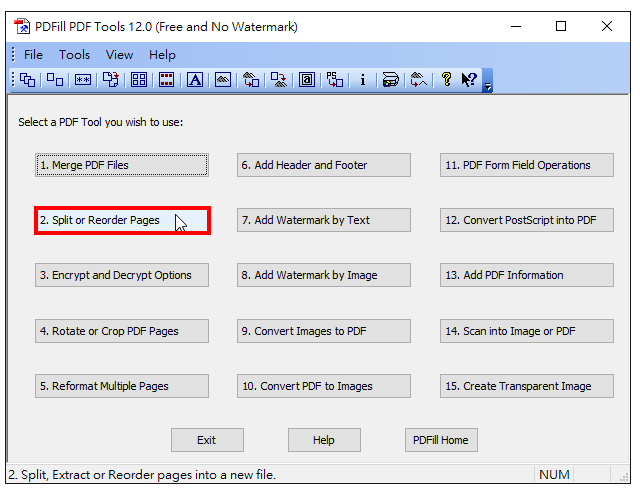Click the Convert Images to PDF toolbar icon
Image resolution: width=640 pixels, height=491 pixels.
pos(251,80)
